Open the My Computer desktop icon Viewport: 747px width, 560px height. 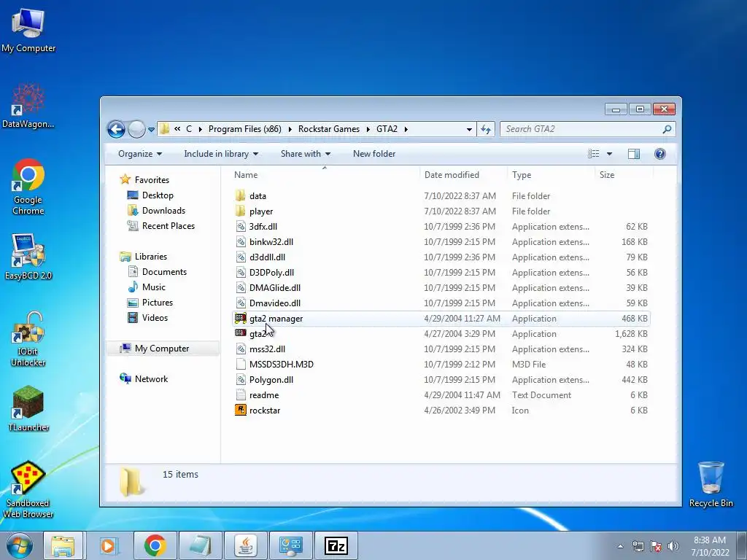pos(28,29)
